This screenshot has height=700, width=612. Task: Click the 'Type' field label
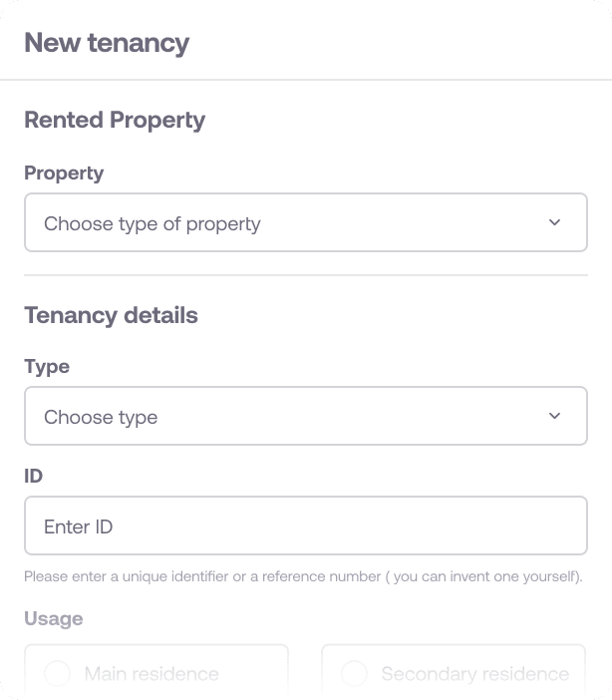[47, 366]
